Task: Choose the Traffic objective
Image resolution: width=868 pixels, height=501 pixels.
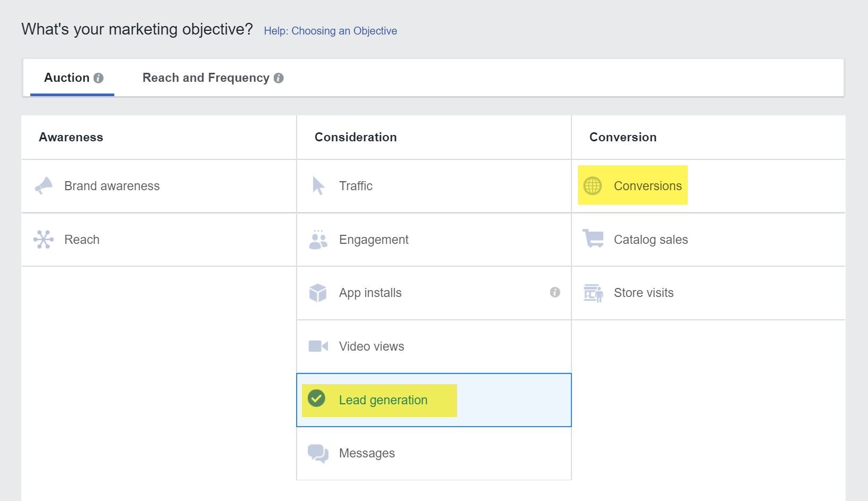Action: pos(434,186)
